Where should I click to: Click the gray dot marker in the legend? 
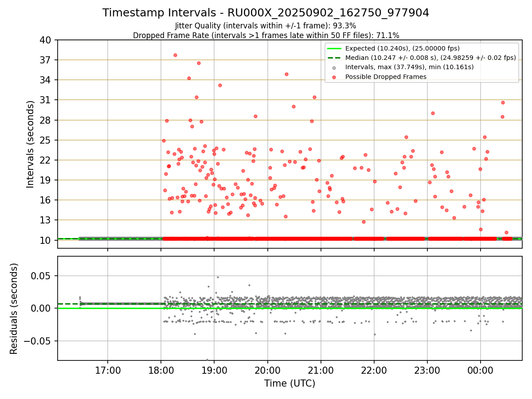pyautogui.click(x=334, y=67)
